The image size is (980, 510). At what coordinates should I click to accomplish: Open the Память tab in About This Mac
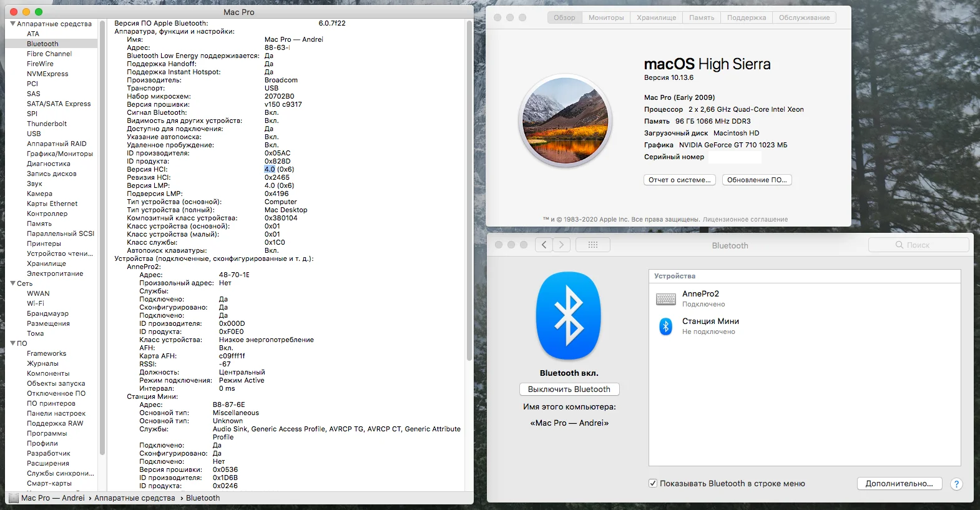(x=702, y=17)
